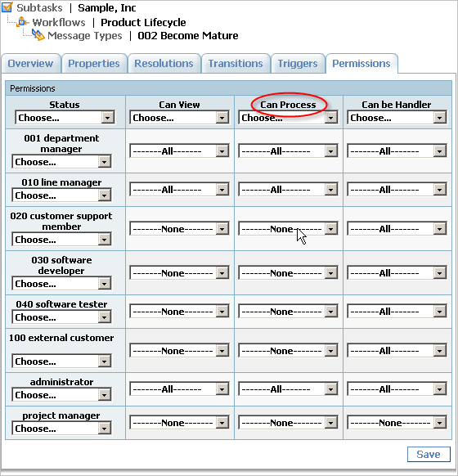This screenshot has width=458, height=476.
Task: Open the Can View header Choose dropdown
Action: [x=179, y=118]
